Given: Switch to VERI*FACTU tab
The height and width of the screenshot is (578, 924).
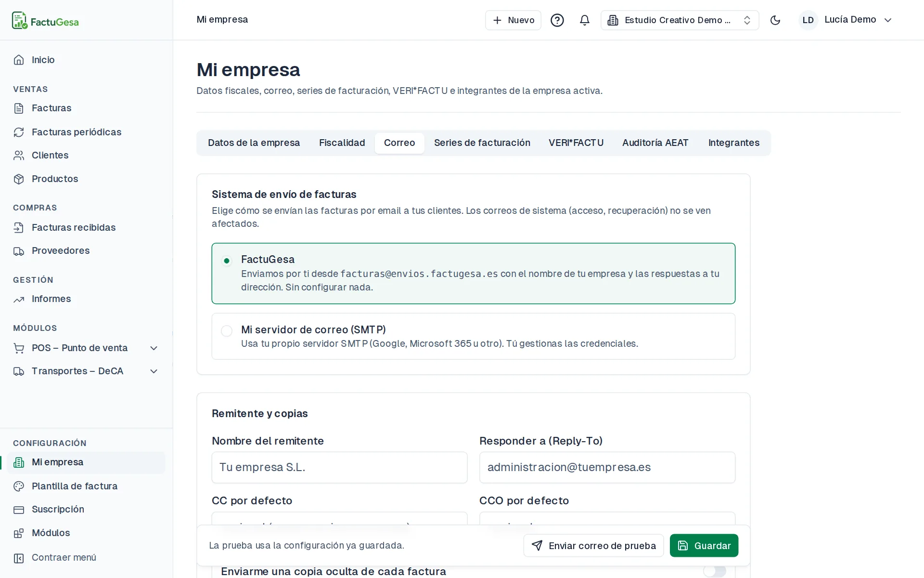Looking at the screenshot, I should coord(576,143).
